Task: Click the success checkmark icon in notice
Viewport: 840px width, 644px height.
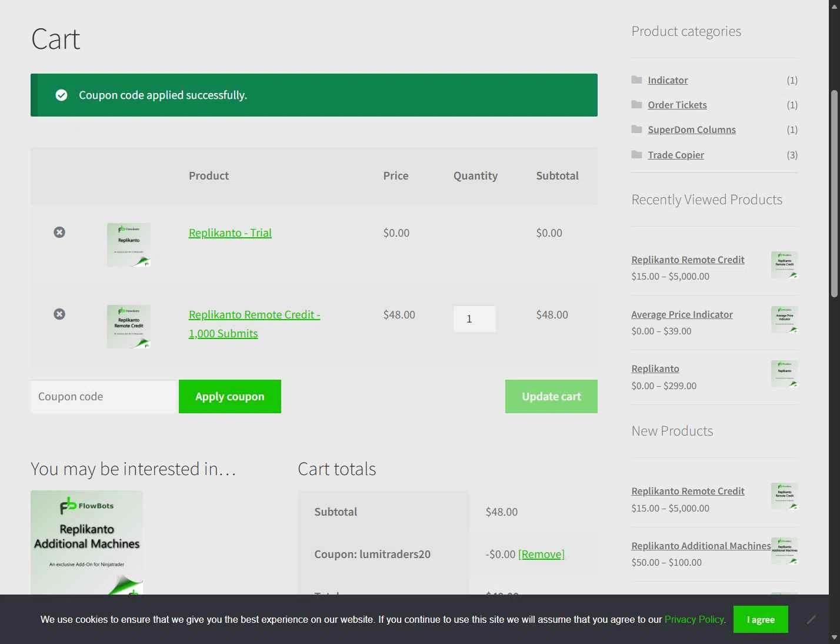Action: (x=61, y=95)
